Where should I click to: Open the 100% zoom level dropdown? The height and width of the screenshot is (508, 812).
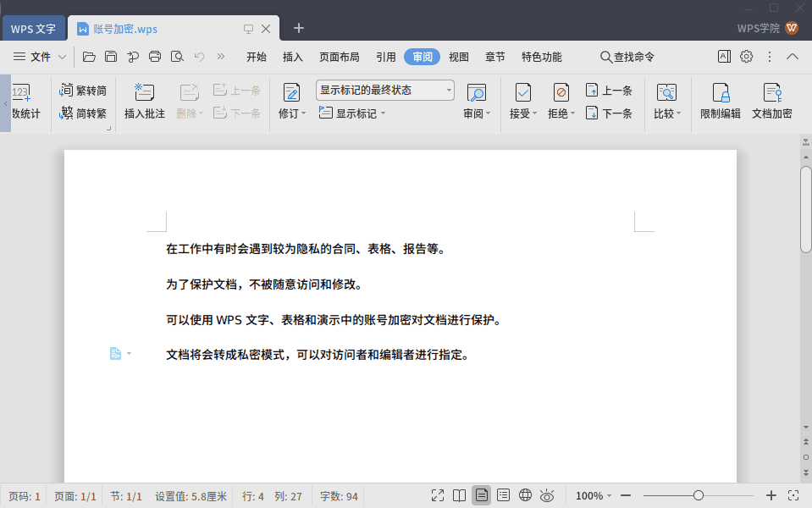pos(594,495)
